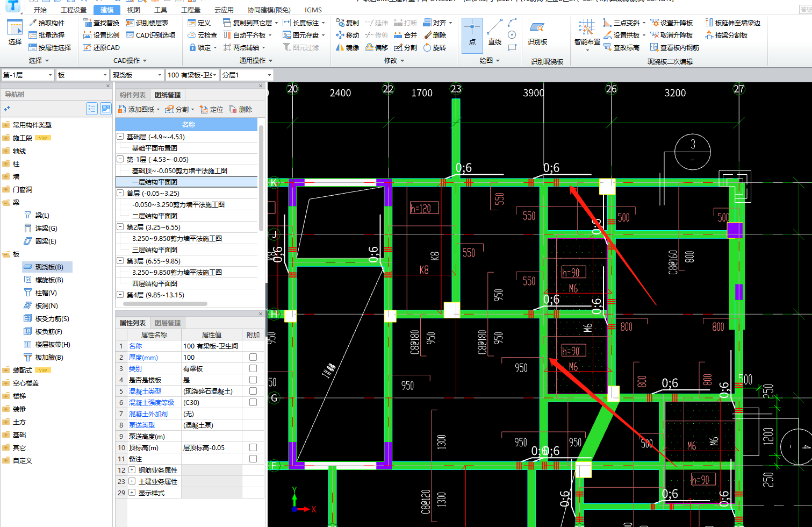812x527 pixels.
Task: Activate the 点 point drawing tool
Action: 472,35
